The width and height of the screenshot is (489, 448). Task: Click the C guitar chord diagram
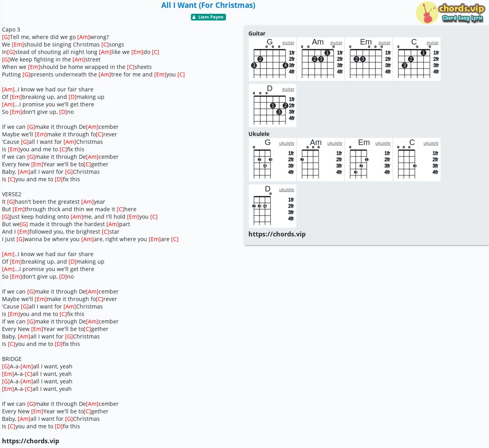(x=417, y=59)
